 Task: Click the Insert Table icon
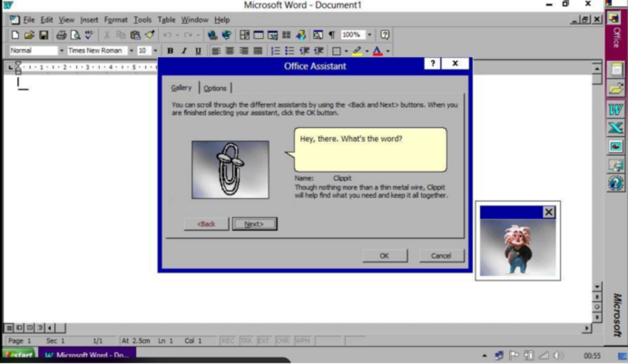[258, 35]
